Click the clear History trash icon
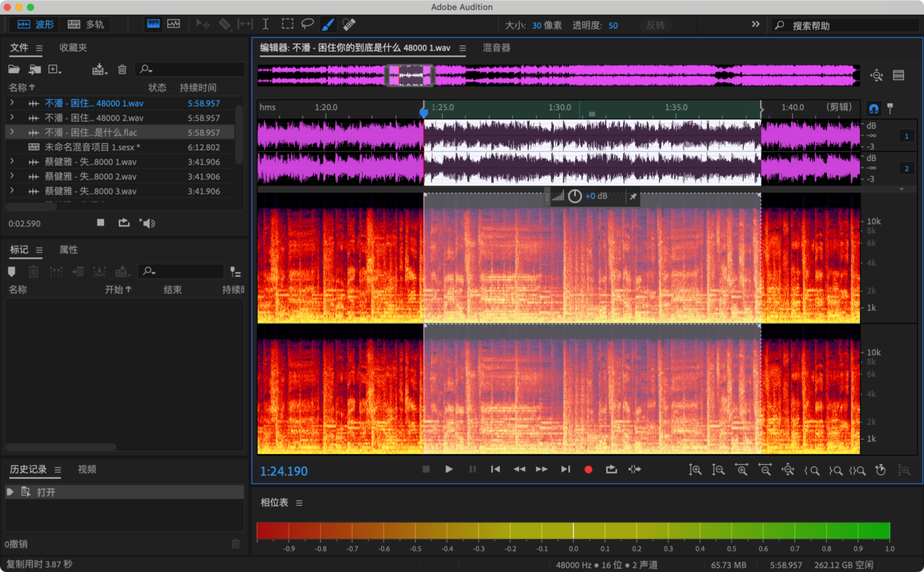The width and height of the screenshot is (924, 572). tap(236, 544)
